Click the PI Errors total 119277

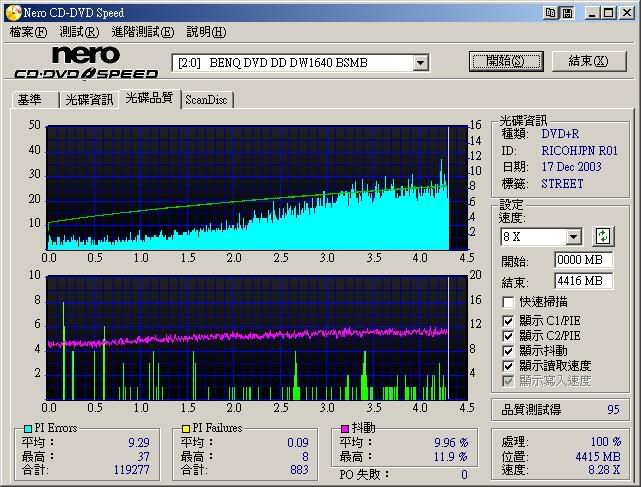[x=132, y=469]
